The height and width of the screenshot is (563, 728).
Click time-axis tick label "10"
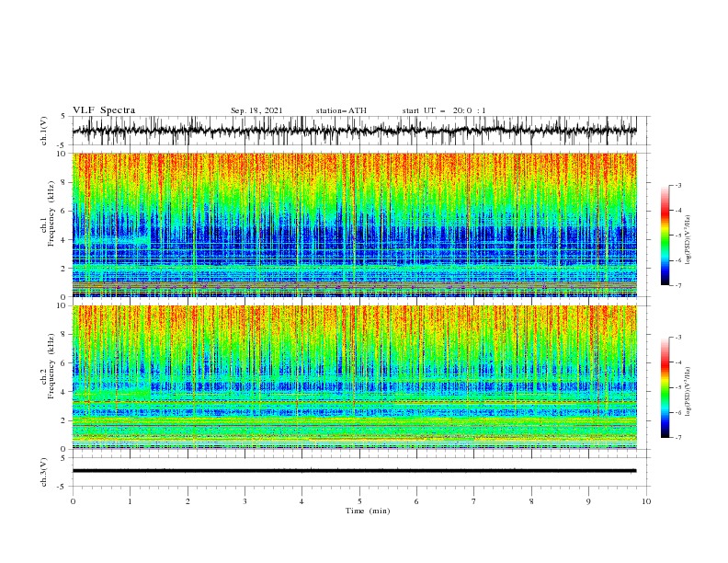(646, 501)
